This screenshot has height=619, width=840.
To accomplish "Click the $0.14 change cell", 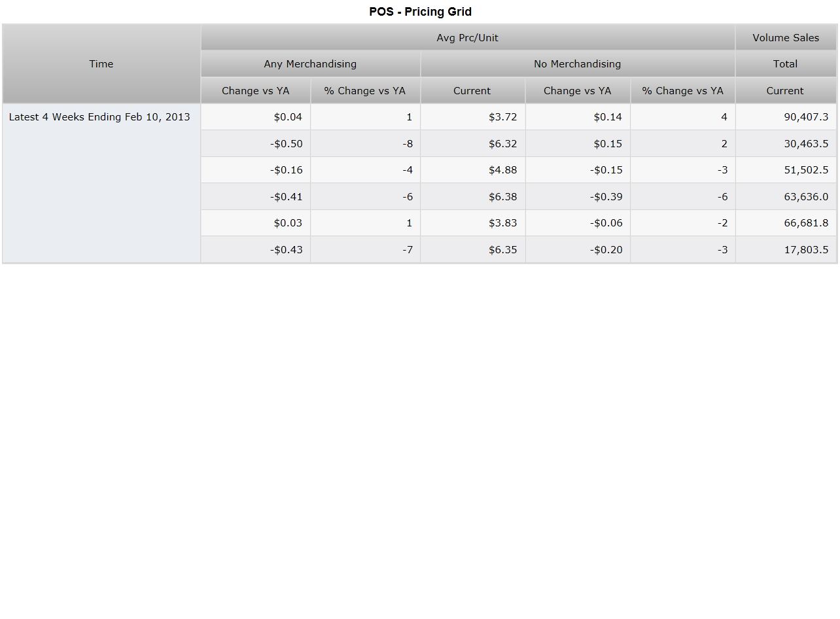I will pyautogui.click(x=578, y=117).
